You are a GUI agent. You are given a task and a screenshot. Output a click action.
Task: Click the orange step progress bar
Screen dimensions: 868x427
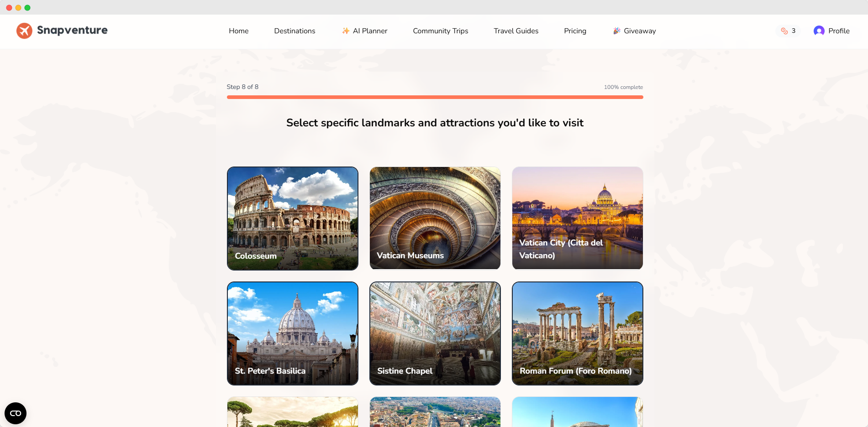[435, 97]
